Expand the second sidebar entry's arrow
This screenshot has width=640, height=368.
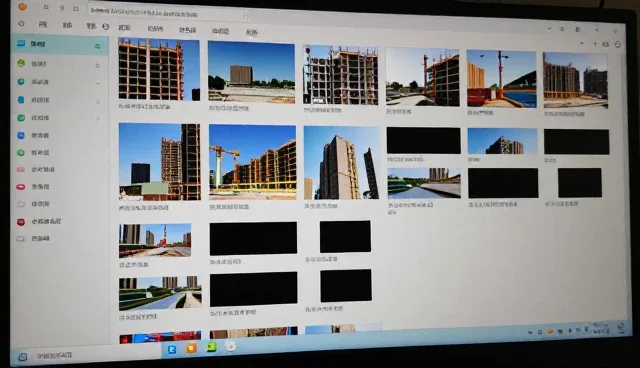(x=97, y=65)
